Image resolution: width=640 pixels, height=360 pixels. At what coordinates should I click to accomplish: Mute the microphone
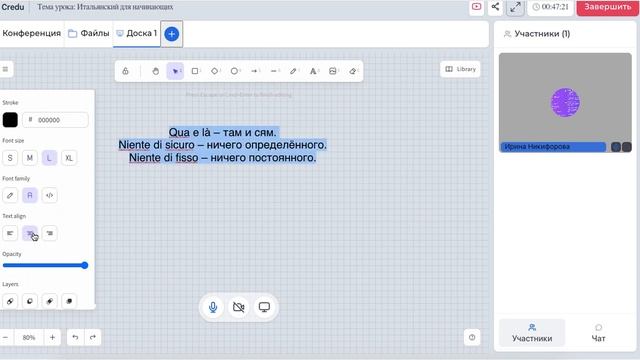tap(213, 307)
